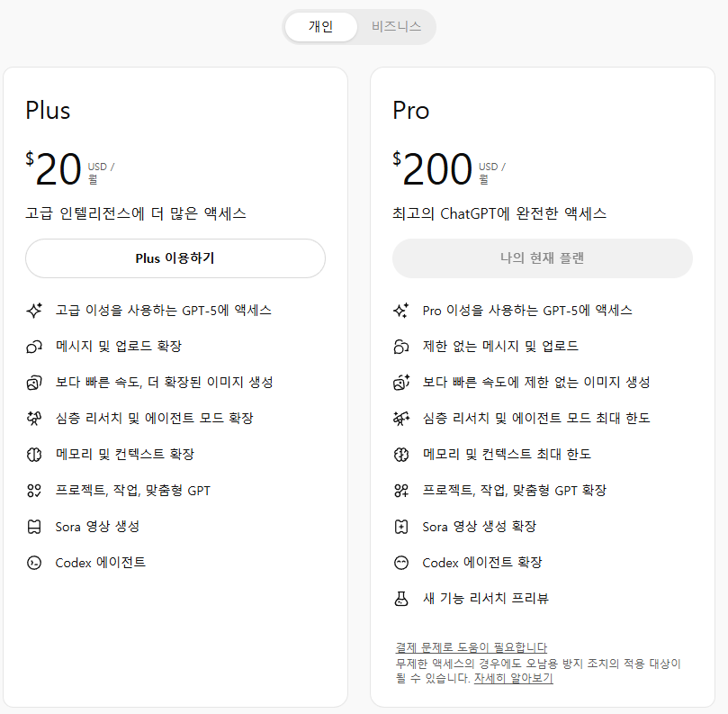The height and width of the screenshot is (714, 728).
Task: Click the 나의 현재 플랜 button
Action: click(x=542, y=258)
